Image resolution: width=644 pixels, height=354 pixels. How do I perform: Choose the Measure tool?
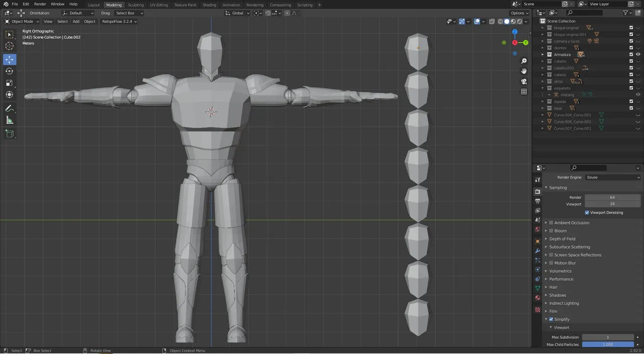point(10,120)
